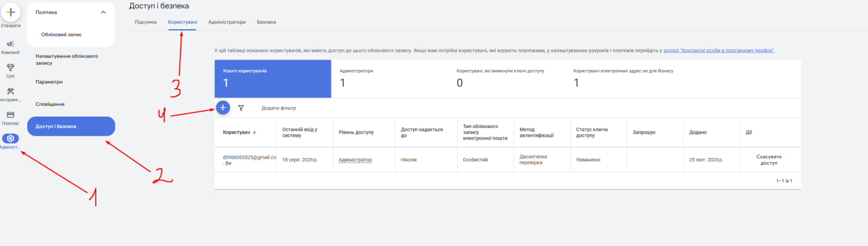Click Додати фільтр field

click(279, 108)
